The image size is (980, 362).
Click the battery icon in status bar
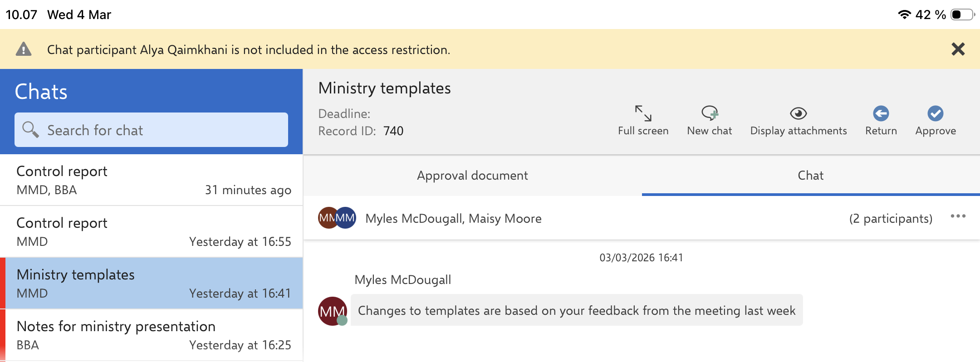click(963, 15)
